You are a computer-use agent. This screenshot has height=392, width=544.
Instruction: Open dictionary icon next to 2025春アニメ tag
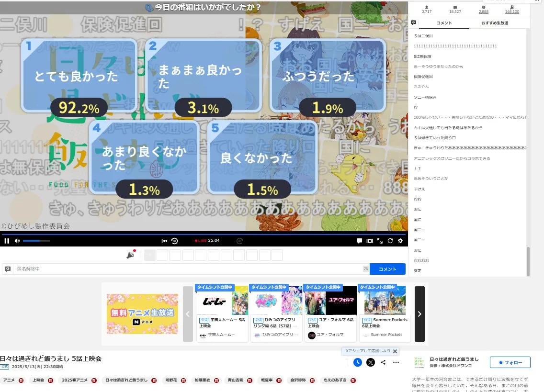pyautogui.click(x=94, y=381)
